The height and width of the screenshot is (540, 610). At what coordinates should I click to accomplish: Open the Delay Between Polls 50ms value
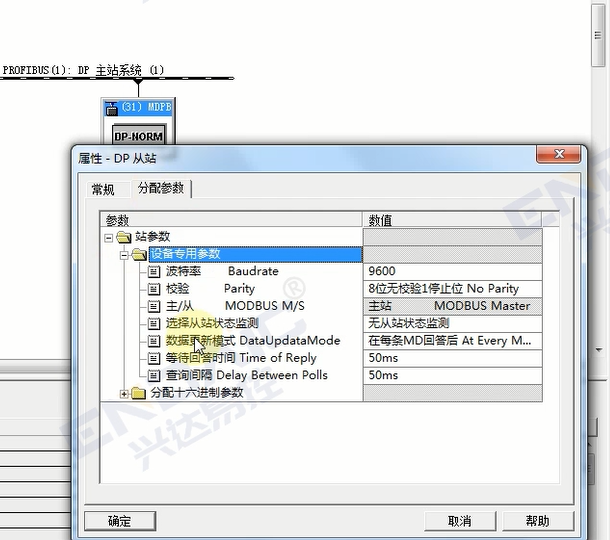tap(452, 375)
